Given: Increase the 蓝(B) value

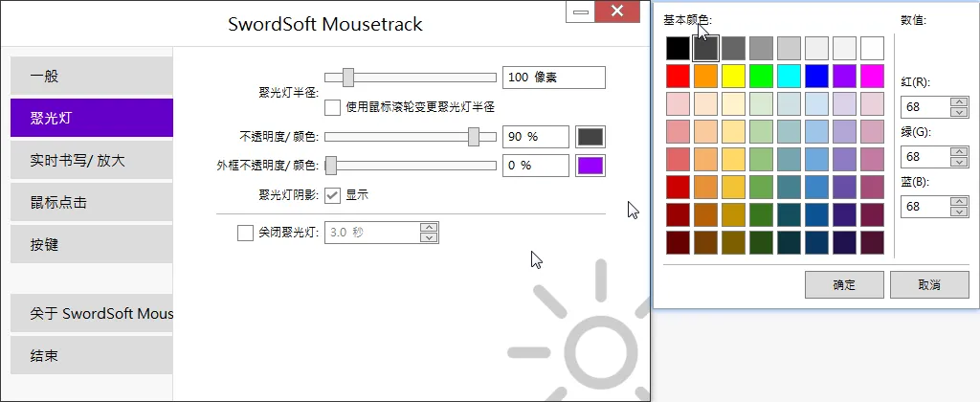Looking at the screenshot, I should (x=958, y=201).
